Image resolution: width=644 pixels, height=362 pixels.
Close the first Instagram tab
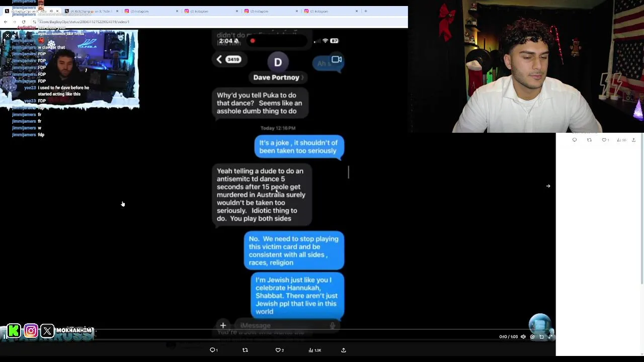pos(177,11)
